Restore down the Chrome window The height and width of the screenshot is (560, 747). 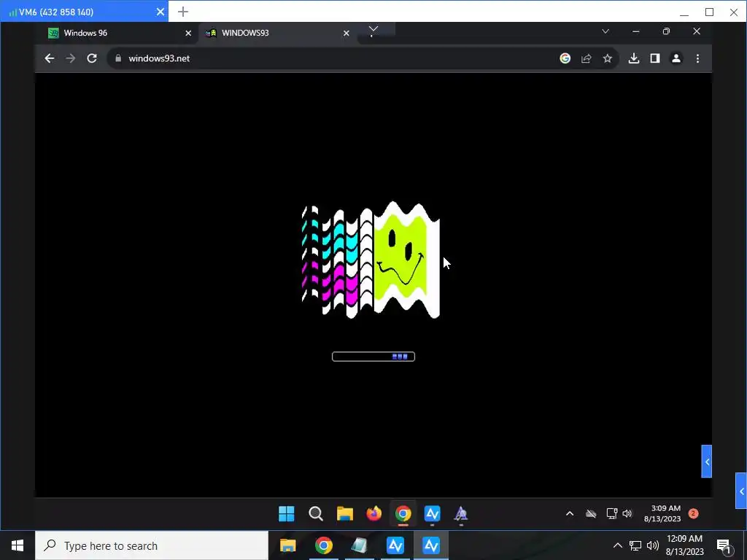click(x=666, y=31)
